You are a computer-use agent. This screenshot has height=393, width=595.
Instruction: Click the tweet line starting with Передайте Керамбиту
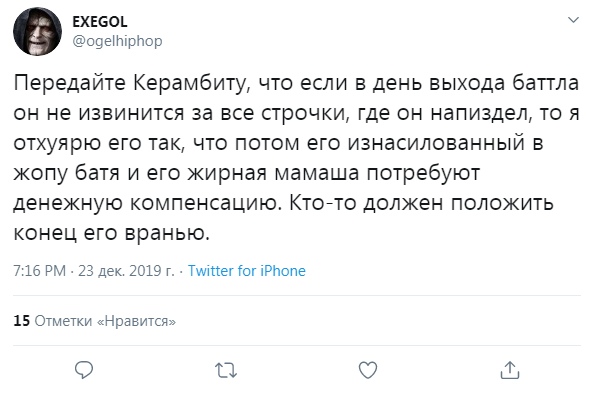click(296, 83)
